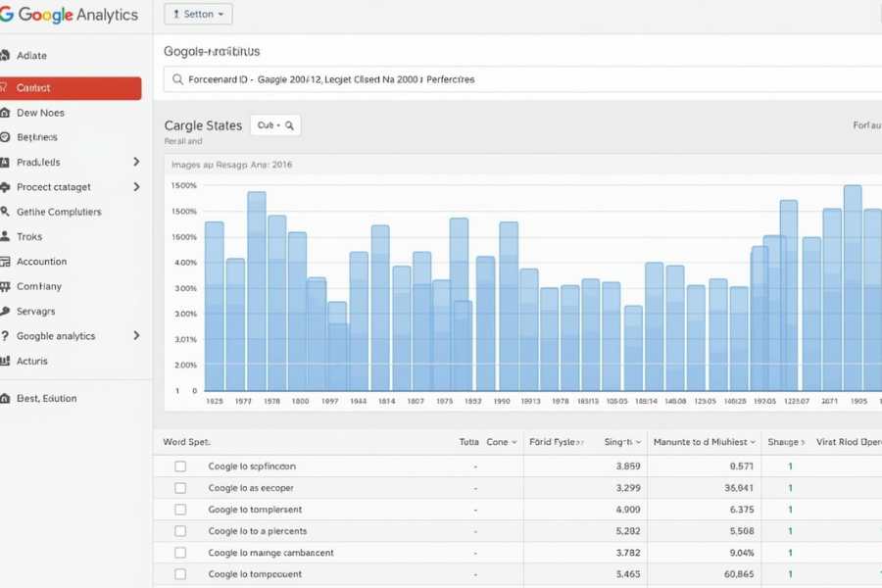This screenshot has width=882, height=588.
Task: Tick checkbox for Google to tomplersent
Action: click(180, 510)
